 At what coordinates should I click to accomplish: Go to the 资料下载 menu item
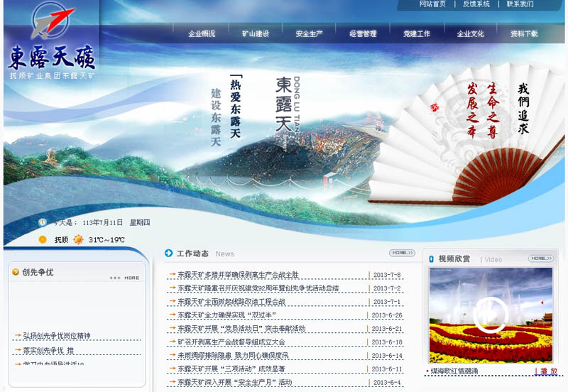pyautogui.click(x=524, y=33)
